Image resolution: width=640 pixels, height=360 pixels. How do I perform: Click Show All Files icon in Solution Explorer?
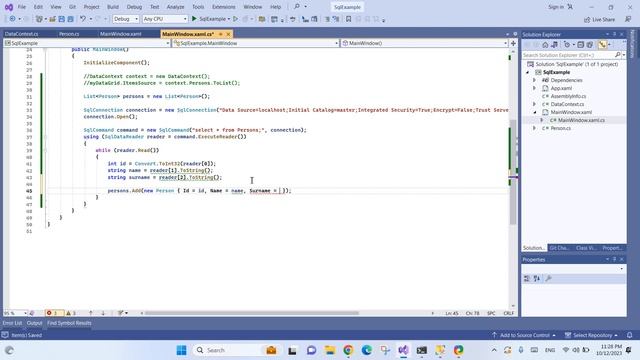click(590, 45)
